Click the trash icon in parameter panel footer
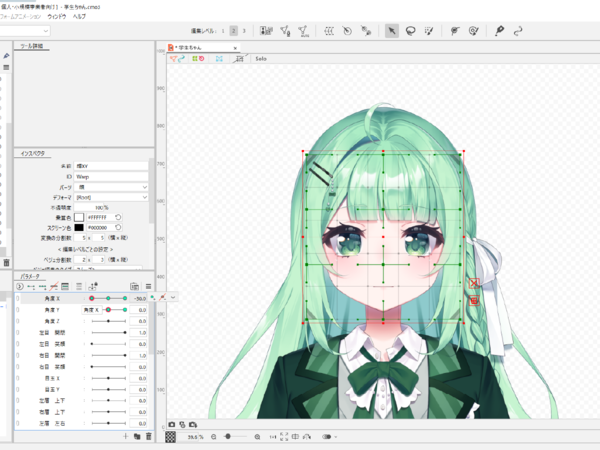This screenshot has height=450, width=600. pyautogui.click(x=149, y=437)
